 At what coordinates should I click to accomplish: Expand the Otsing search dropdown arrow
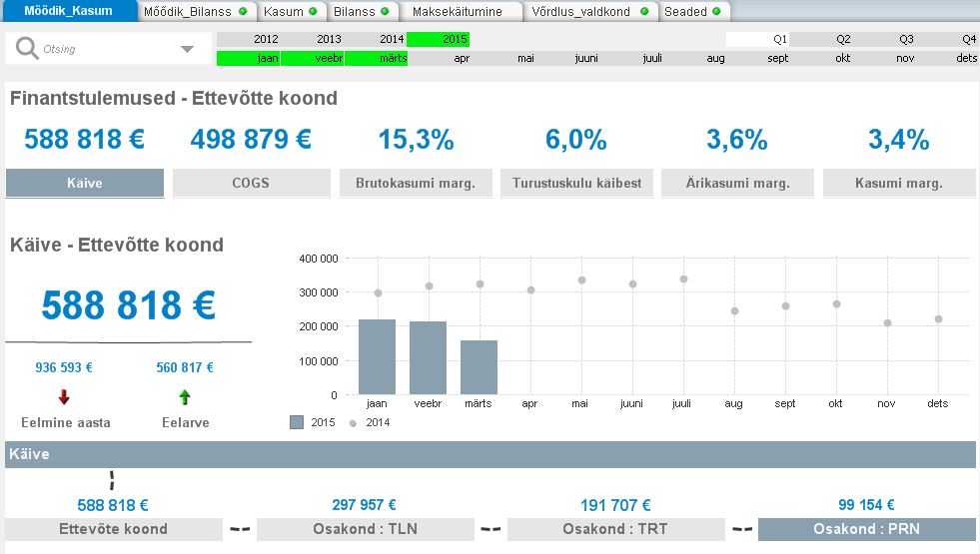click(x=187, y=49)
